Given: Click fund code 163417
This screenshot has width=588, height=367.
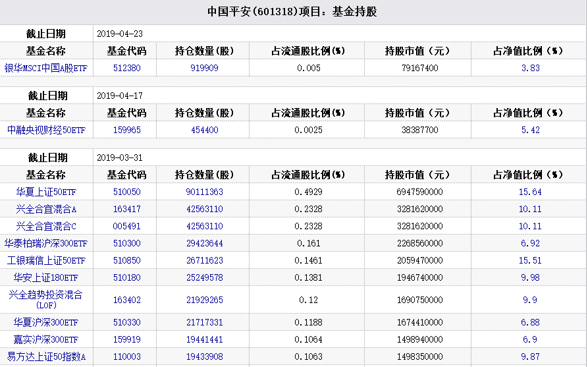Looking at the screenshot, I should [126, 210].
